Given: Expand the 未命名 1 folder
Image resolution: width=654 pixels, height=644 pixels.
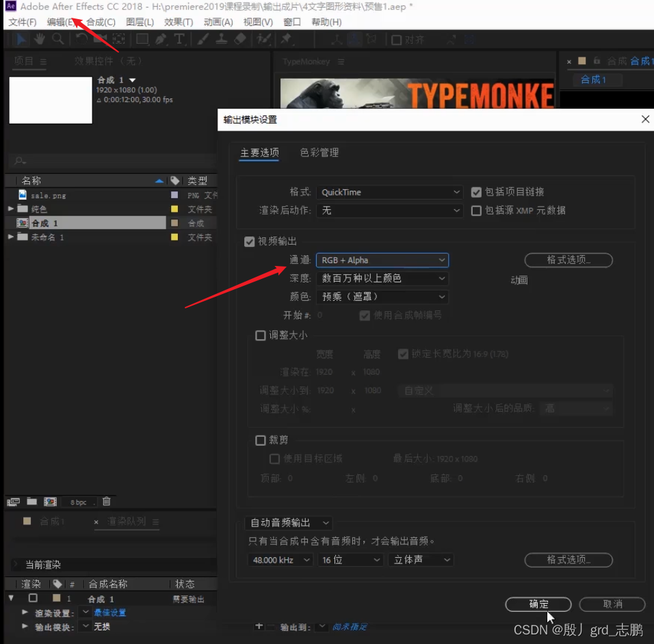Looking at the screenshot, I should (x=11, y=237).
